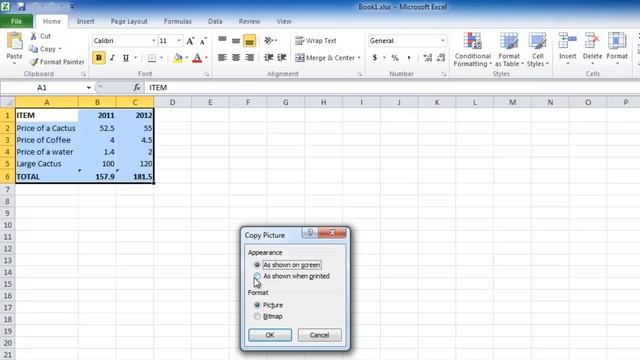Click the Wrap Text button
Screen dimensions: 640x360
click(x=316, y=41)
